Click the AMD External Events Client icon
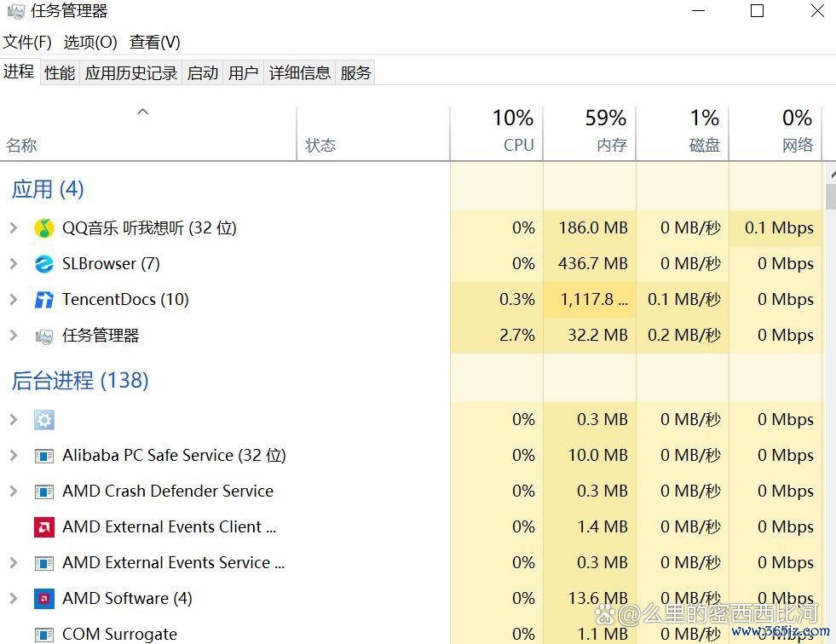 (x=44, y=527)
